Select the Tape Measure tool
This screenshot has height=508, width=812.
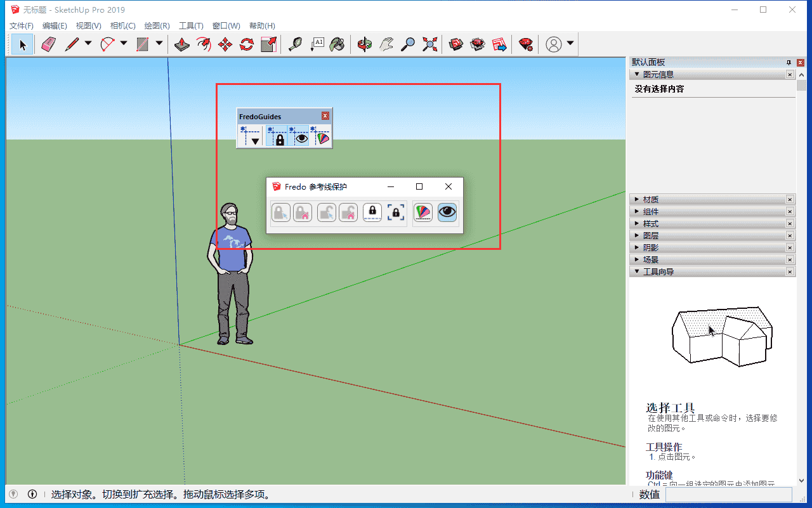point(295,44)
